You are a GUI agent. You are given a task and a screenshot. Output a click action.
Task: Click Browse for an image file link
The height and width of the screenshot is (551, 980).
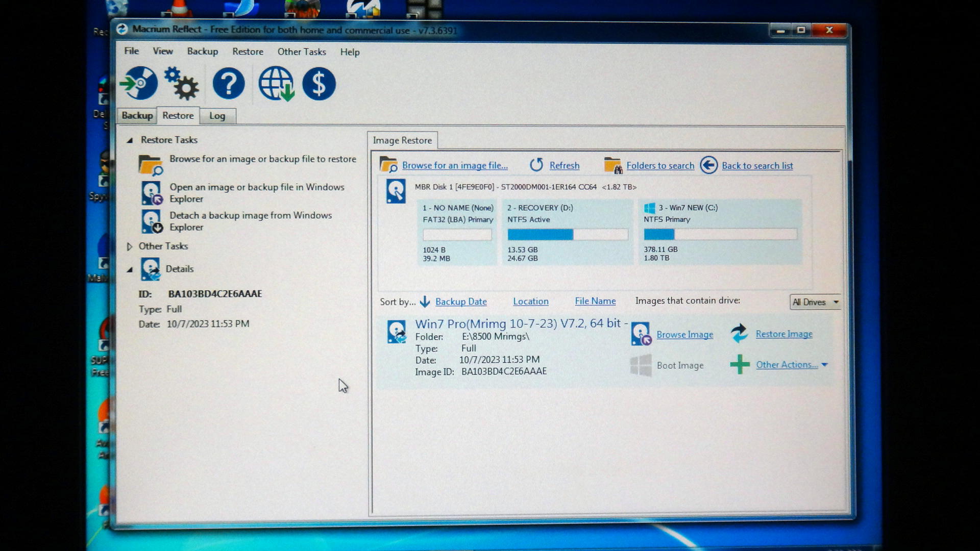455,165
